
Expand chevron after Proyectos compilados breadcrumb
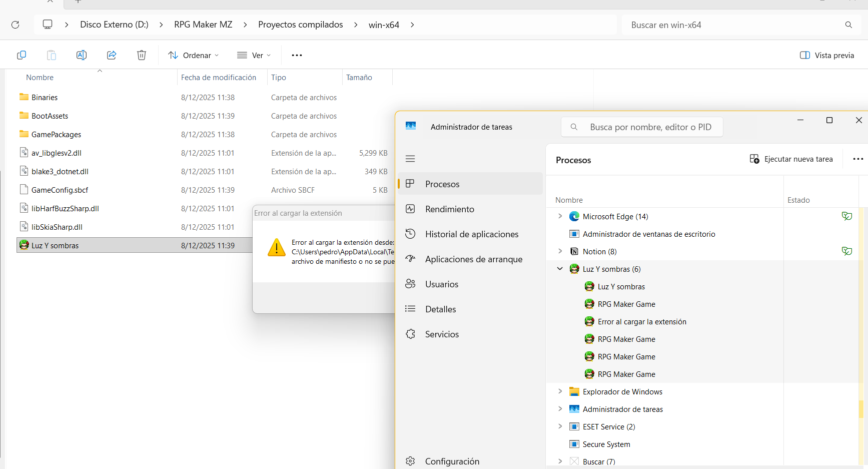356,25
